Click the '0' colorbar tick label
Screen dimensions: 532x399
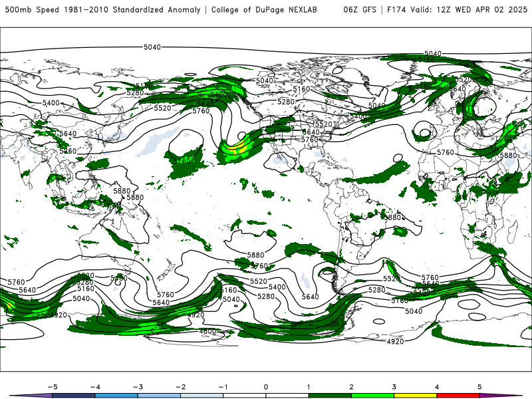tap(266, 387)
